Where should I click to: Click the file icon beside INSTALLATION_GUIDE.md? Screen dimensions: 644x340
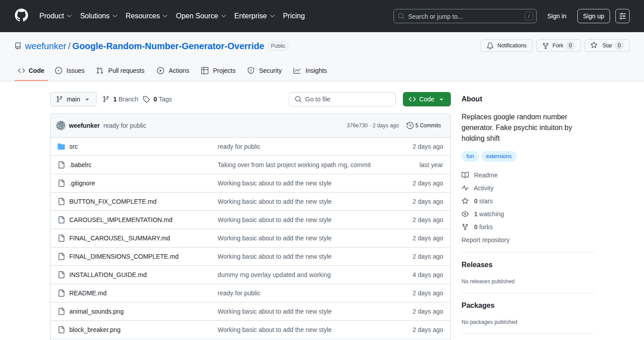point(62,275)
